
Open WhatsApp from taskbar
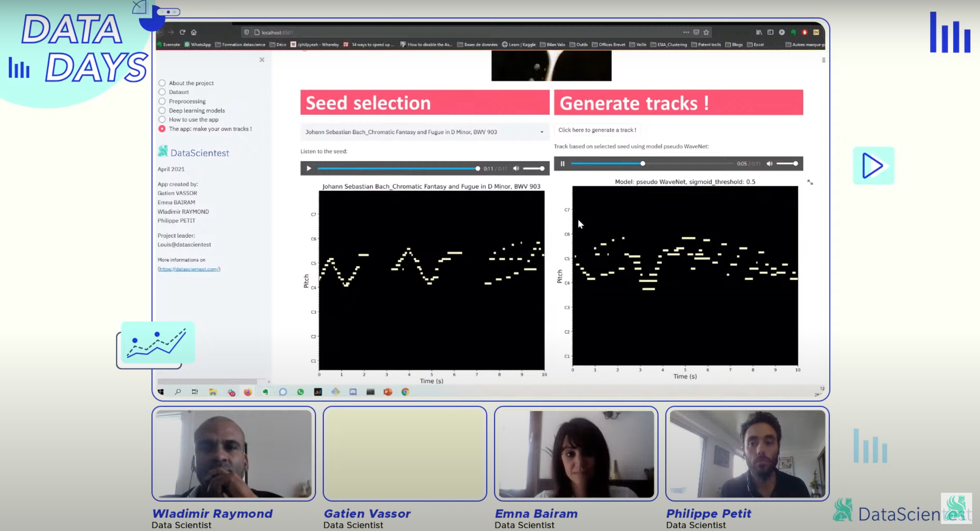coord(300,392)
